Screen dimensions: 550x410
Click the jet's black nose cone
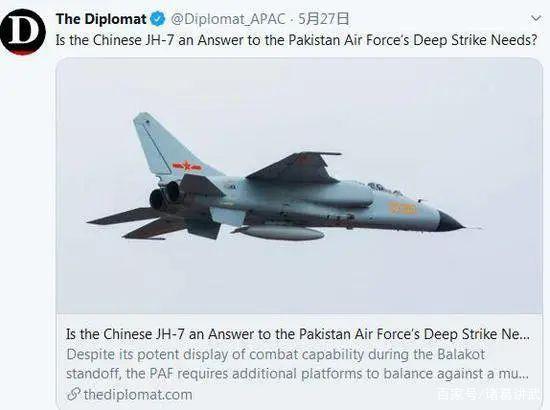point(450,222)
